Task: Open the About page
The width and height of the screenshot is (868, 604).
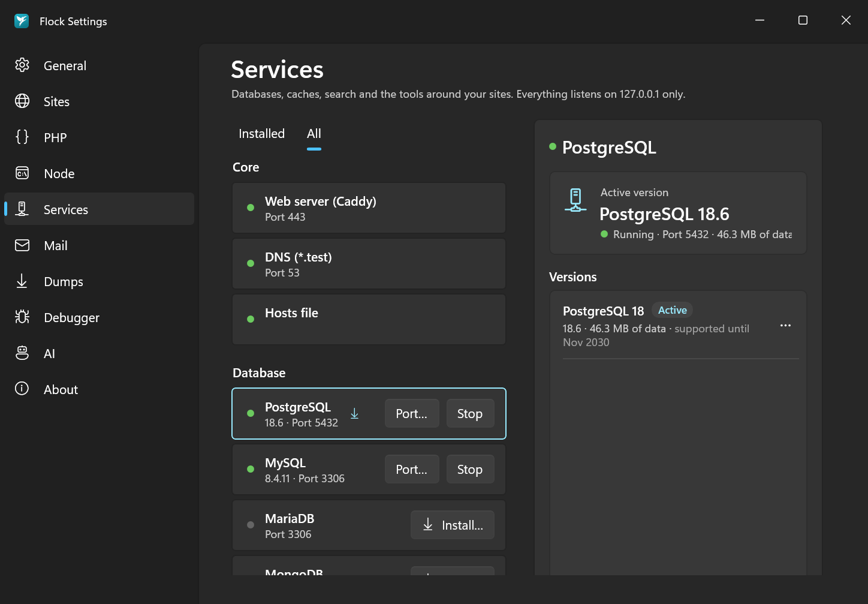Action: (x=99, y=389)
